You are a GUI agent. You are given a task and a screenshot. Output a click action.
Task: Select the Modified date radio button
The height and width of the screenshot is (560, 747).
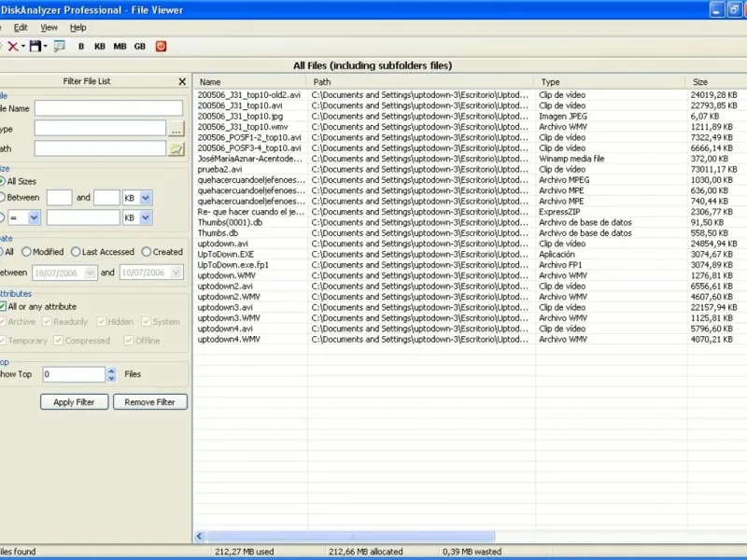tap(26, 252)
